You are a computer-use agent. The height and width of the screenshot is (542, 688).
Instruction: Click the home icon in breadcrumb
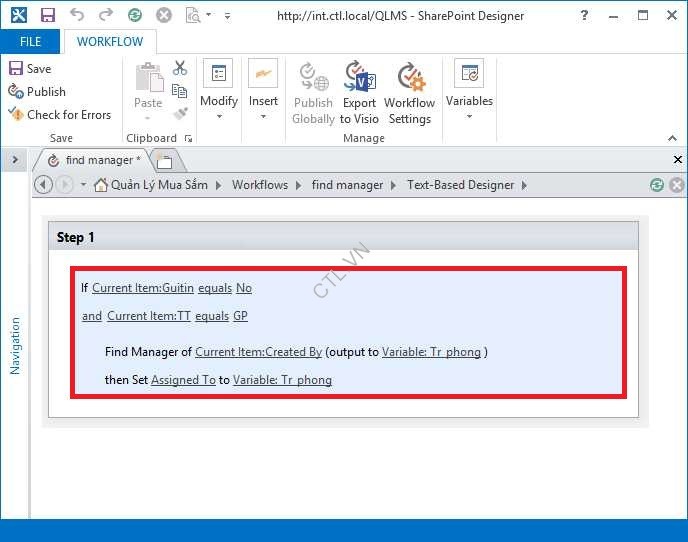pyautogui.click(x=100, y=185)
